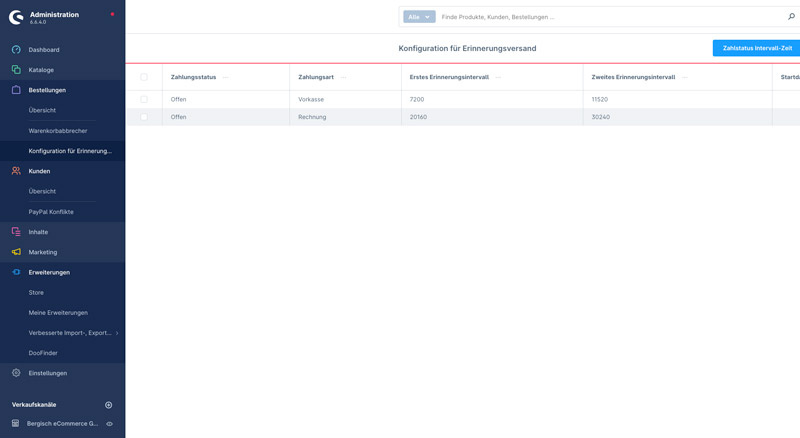Viewport: 800px width, 438px height.
Task: Click the Kunden people icon
Action: pyautogui.click(x=16, y=171)
